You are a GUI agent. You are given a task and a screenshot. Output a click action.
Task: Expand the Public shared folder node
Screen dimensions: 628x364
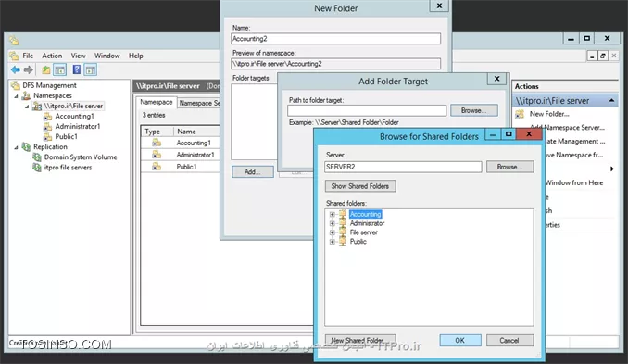(332, 242)
